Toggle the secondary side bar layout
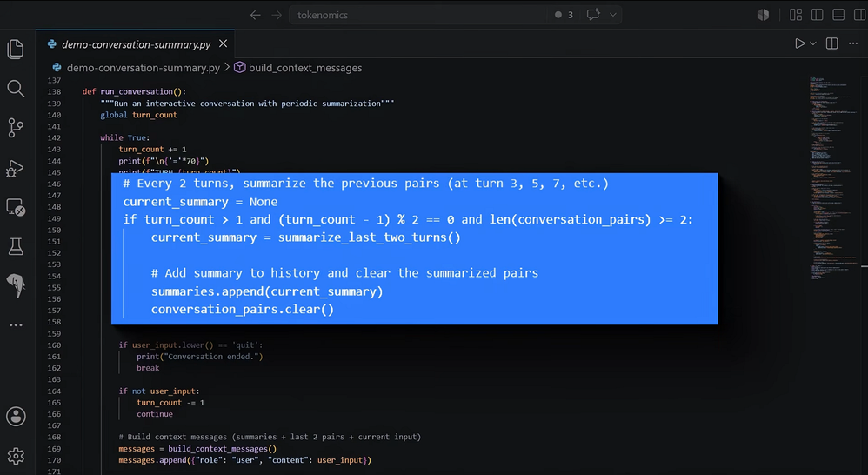868x475 pixels. 859,15
